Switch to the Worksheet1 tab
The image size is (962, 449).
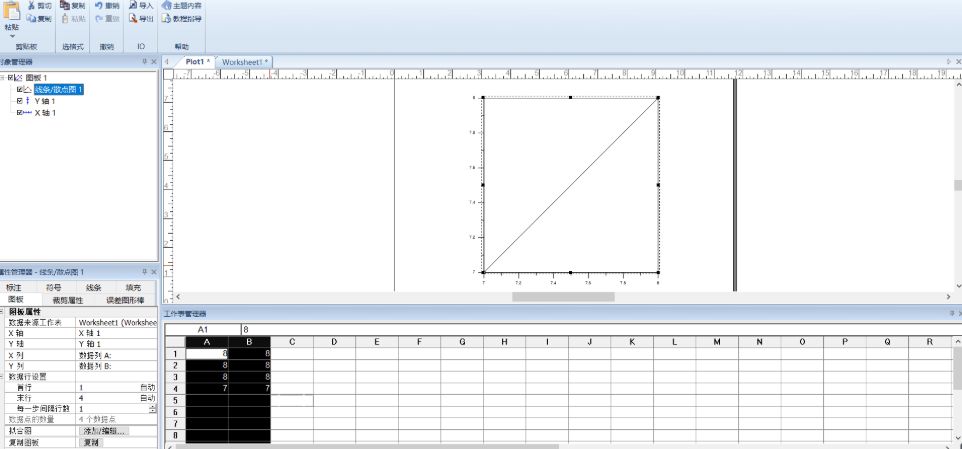244,62
